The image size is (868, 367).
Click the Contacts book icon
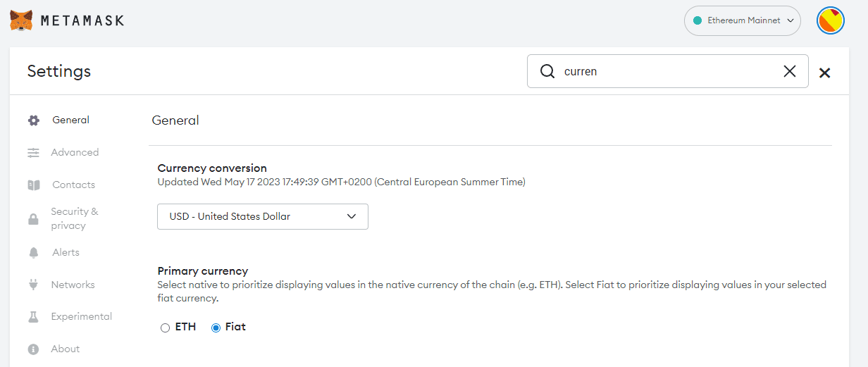coord(33,185)
